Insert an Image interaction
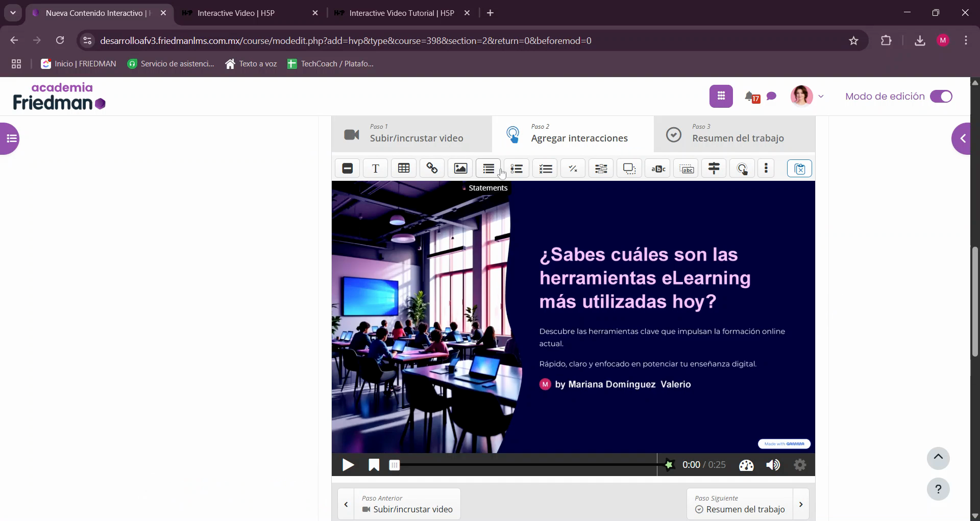The image size is (980, 521). coord(460,169)
